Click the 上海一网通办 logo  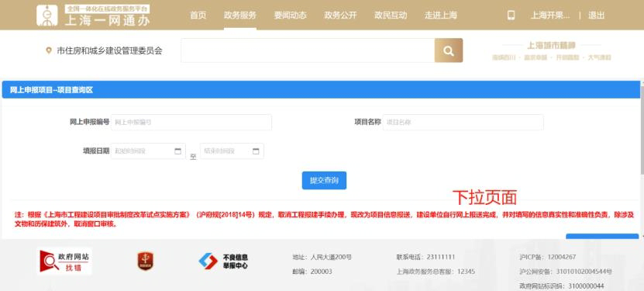pos(93,16)
